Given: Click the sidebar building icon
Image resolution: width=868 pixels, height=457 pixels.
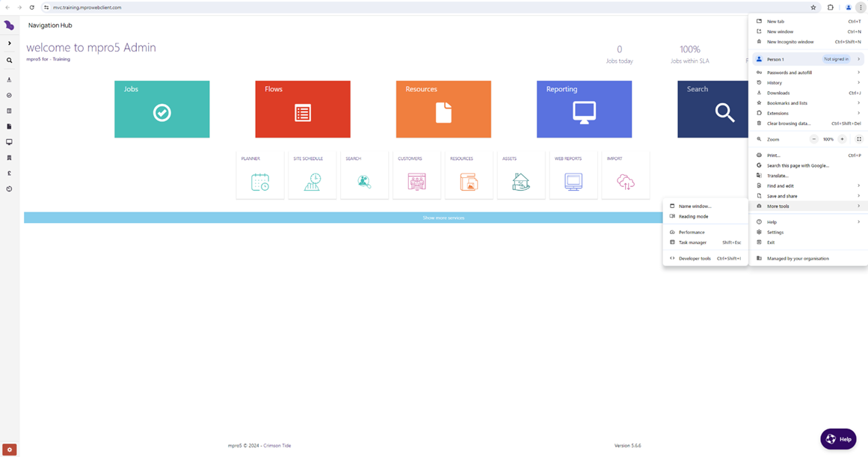Looking at the screenshot, I should tap(10, 158).
